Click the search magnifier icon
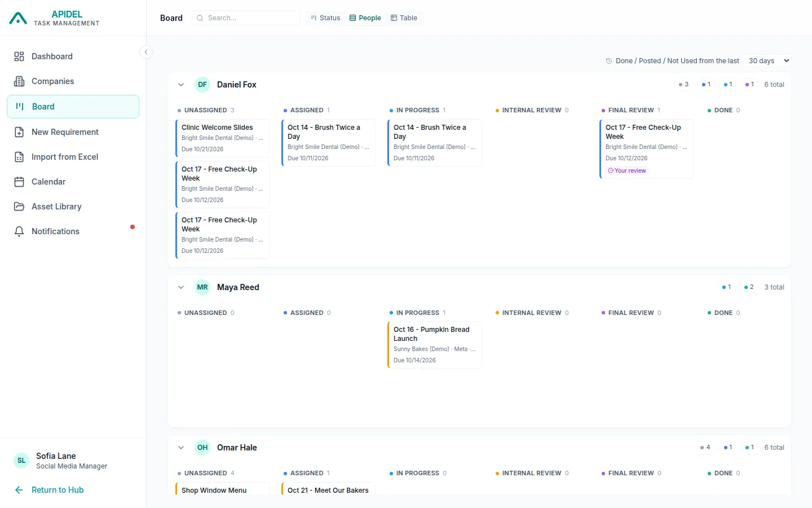This screenshot has height=508, width=812. 200,18
